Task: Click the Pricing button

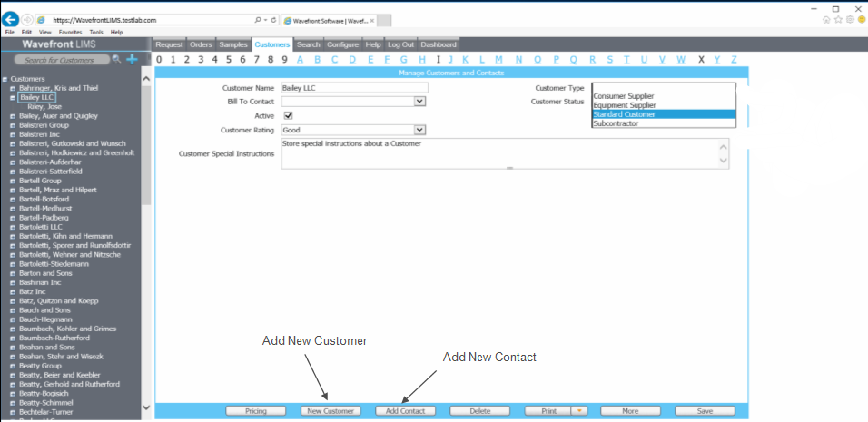Action: pyautogui.click(x=256, y=411)
